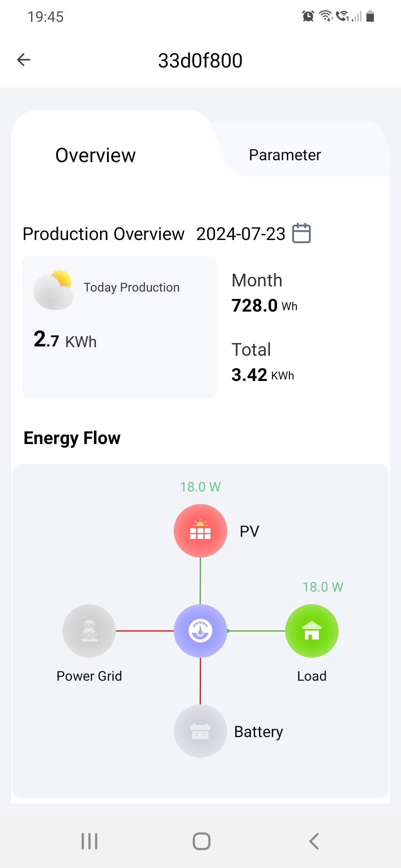Screen dimensions: 401x868
Task: Tap the alarm icon in status bar
Action: [x=308, y=16]
